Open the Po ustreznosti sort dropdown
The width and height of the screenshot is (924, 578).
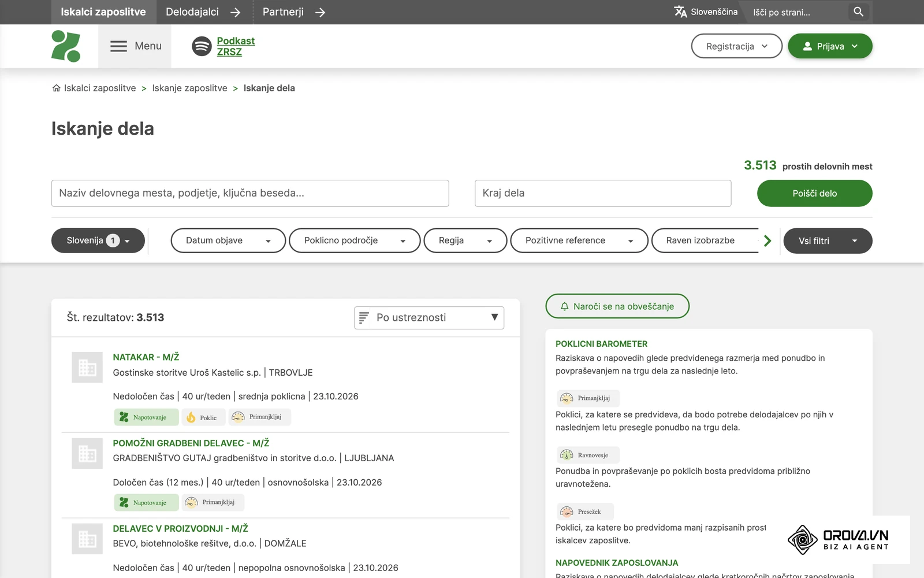(429, 318)
